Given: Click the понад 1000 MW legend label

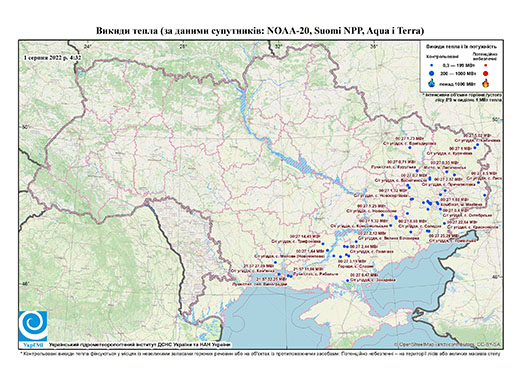Looking at the screenshot, I should (457, 83).
